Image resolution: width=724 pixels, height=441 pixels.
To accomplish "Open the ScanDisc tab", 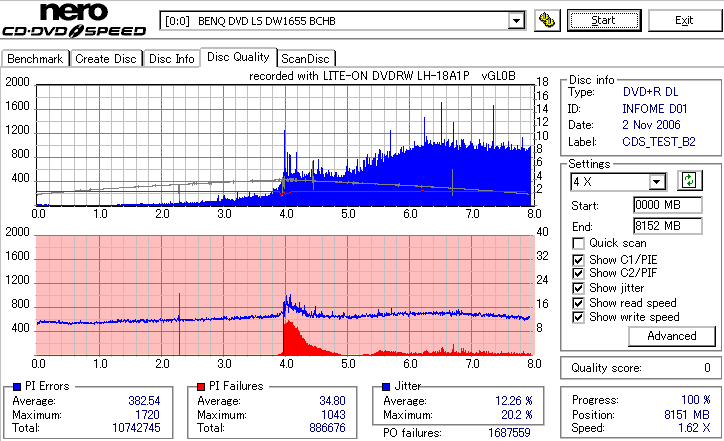I will pos(305,59).
